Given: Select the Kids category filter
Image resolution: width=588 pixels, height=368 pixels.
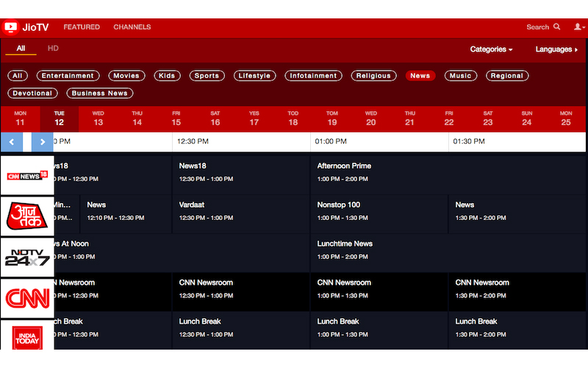Looking at the screenshot, I should (167, 76).
